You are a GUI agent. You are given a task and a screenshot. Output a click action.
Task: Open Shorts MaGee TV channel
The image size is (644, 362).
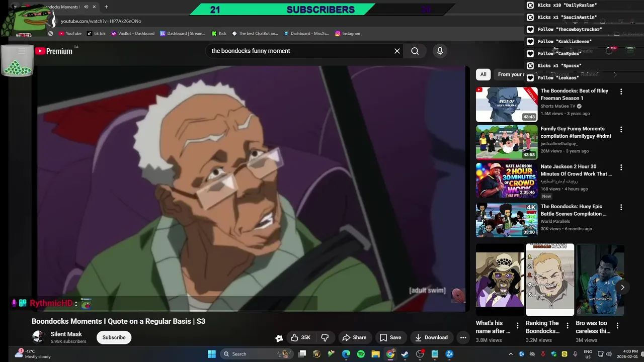pos(558,106)
